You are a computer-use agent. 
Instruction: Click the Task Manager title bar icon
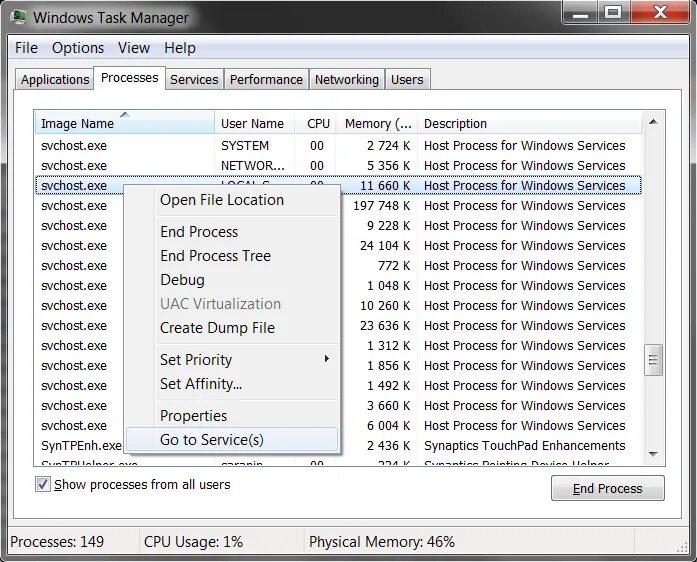click(19, 17)
